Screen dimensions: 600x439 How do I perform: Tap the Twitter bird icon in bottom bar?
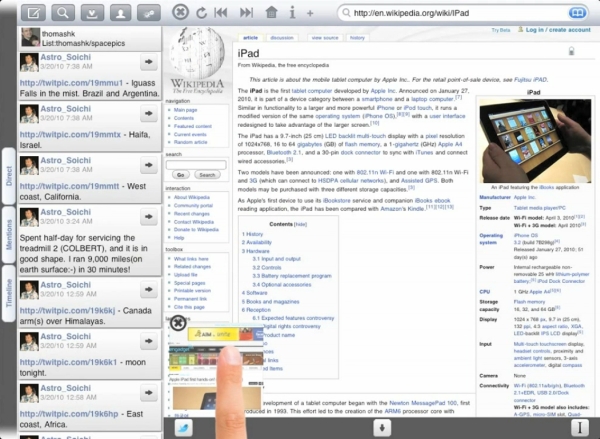[x=184, y=428]
